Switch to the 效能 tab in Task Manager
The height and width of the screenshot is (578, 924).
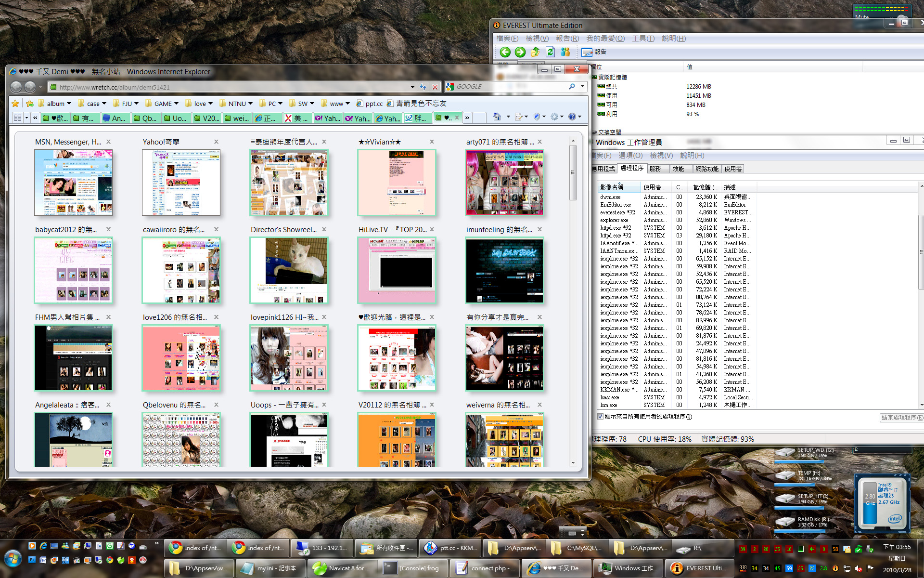coord(678,169)
